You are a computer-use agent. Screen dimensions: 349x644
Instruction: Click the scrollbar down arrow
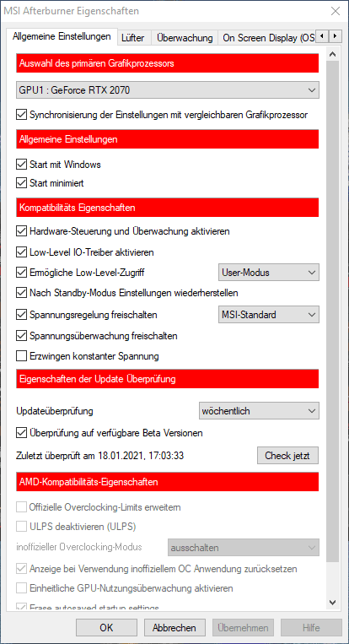coord(333,603)
